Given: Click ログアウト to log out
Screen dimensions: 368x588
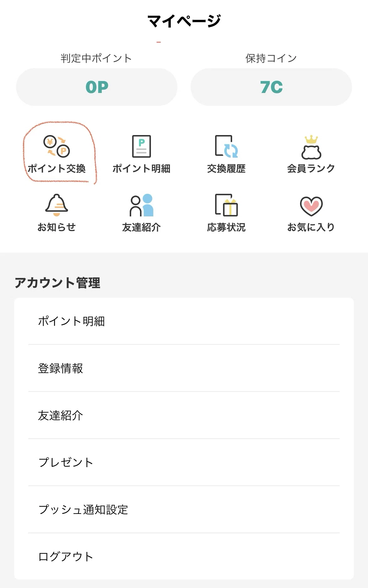Looking at the screenshot, I should tap(184, 556).
